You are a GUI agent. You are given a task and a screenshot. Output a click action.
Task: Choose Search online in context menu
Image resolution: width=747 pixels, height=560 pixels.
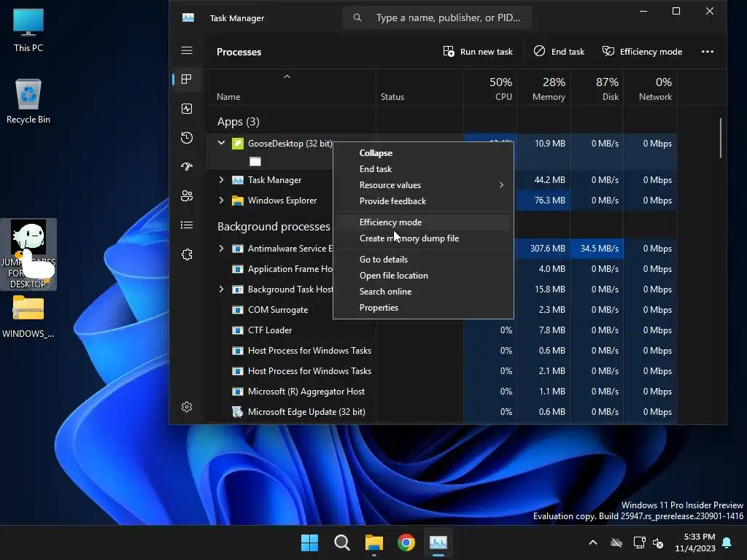tap(423, 292)
